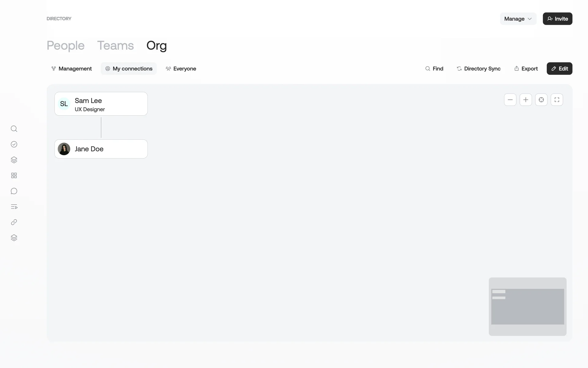Enter fullscreen view of the org chart

pyautogui.click(x=557, y=100)
